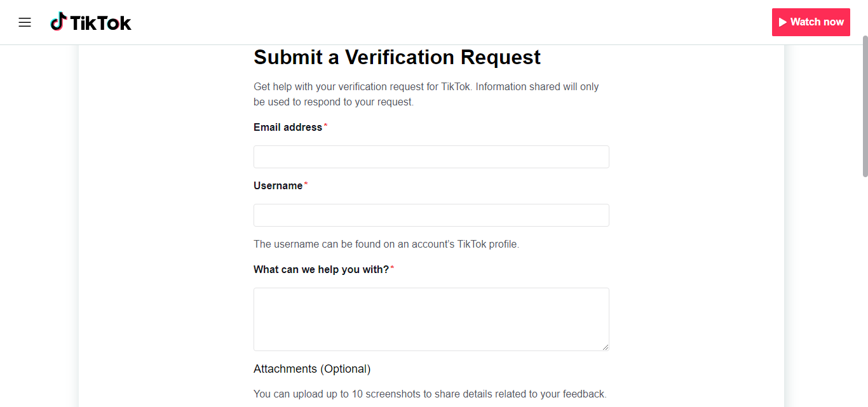Click the TikTok wordmark text
Image resolution: width=868 pixels, height=407 pixels.
click(100, 23)
